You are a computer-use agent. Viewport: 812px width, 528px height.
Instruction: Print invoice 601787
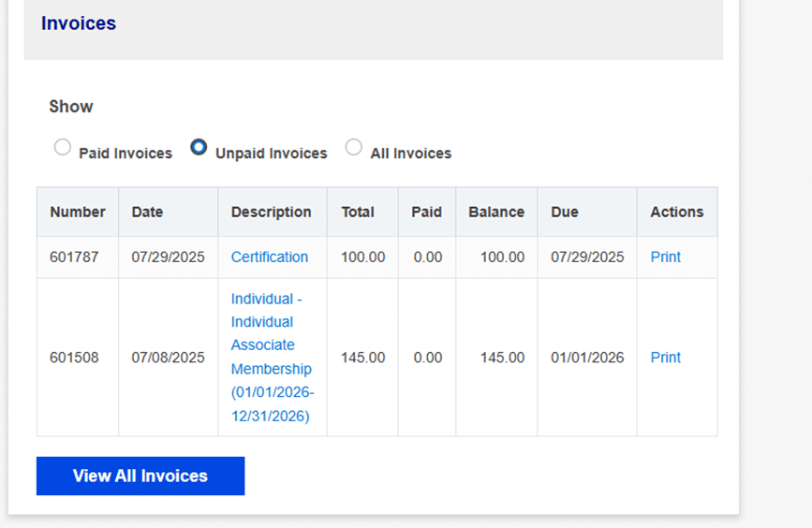point(666,257)
